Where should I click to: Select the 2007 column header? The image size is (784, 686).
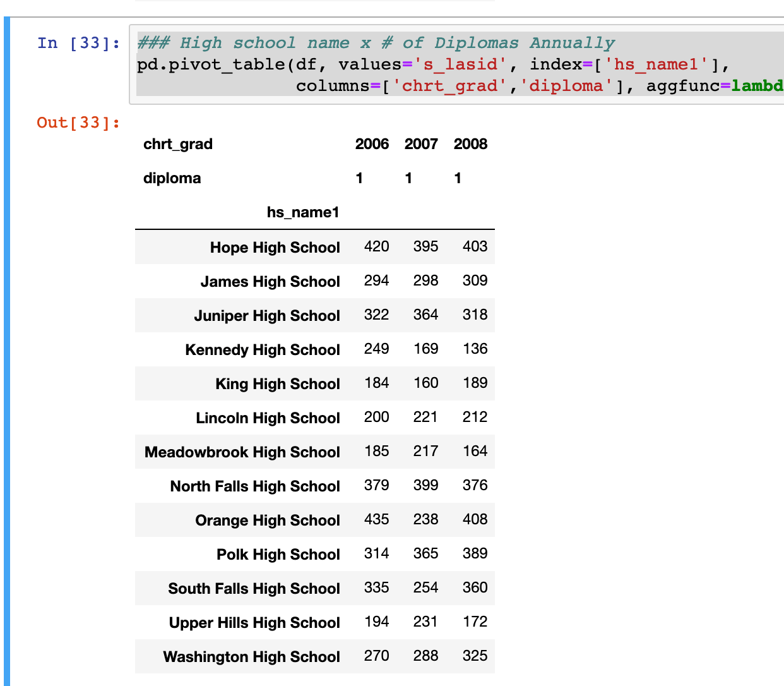420,144
